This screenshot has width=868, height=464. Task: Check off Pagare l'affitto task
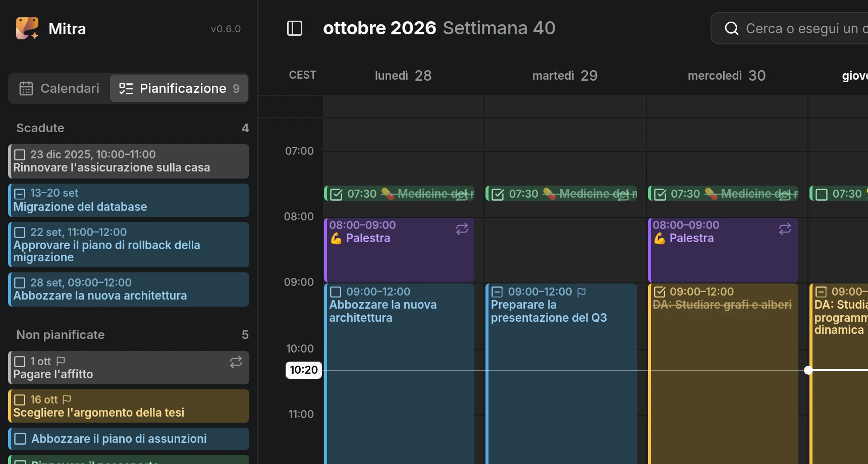click(x=20, y=362)
